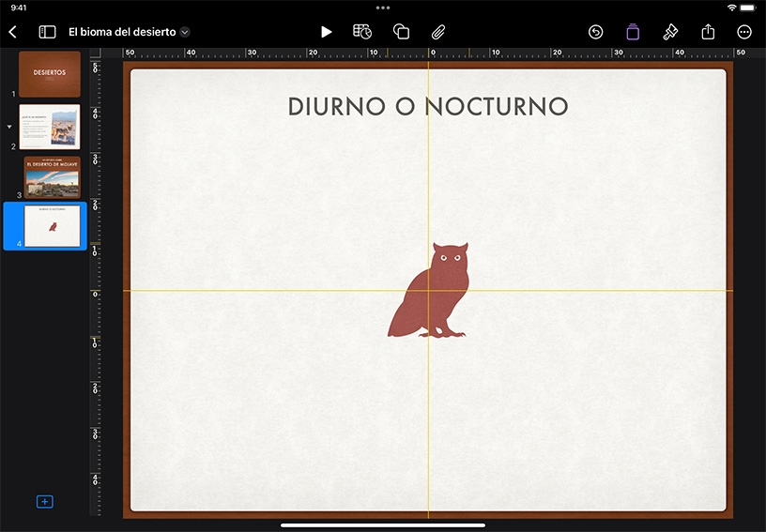Viewport: 766px width, 532px height.
Task: Tap the presentation name El bioma del desierto
Action: point(122,32)
